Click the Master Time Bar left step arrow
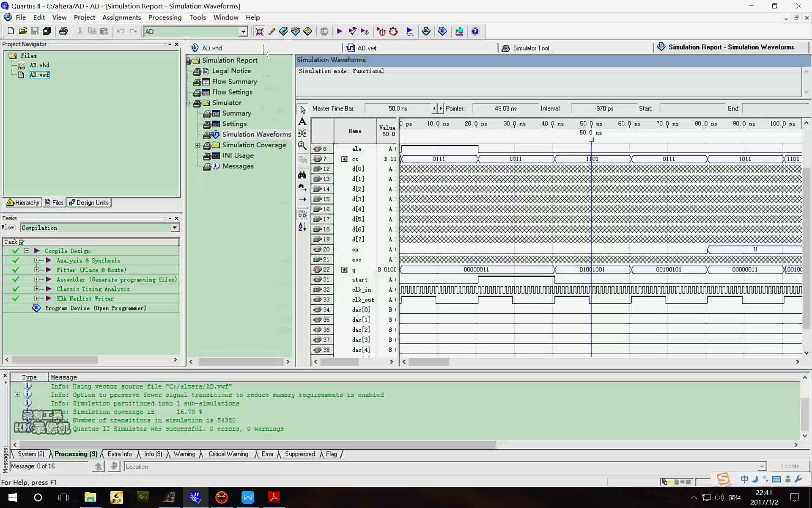 (x=434, y=109)
